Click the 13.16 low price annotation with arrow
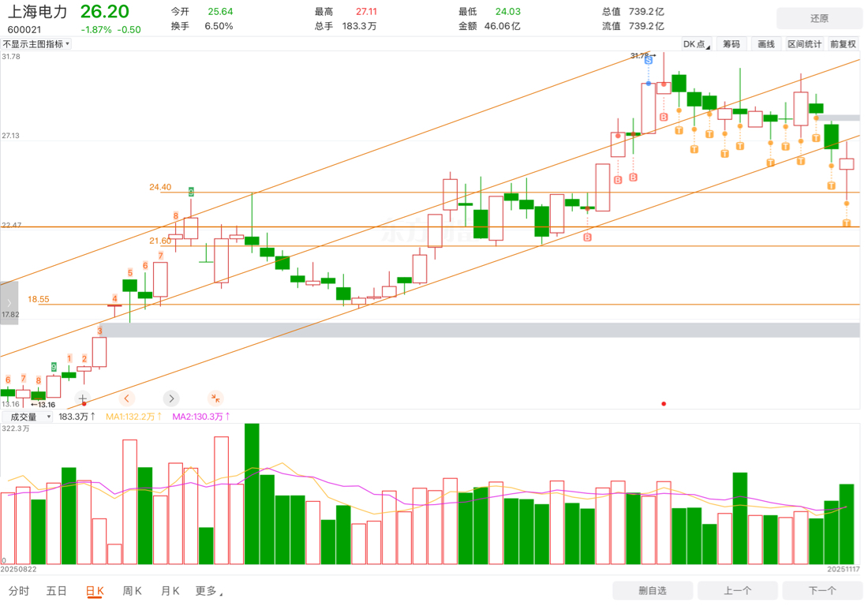868x606 pixels. point(43,405)
